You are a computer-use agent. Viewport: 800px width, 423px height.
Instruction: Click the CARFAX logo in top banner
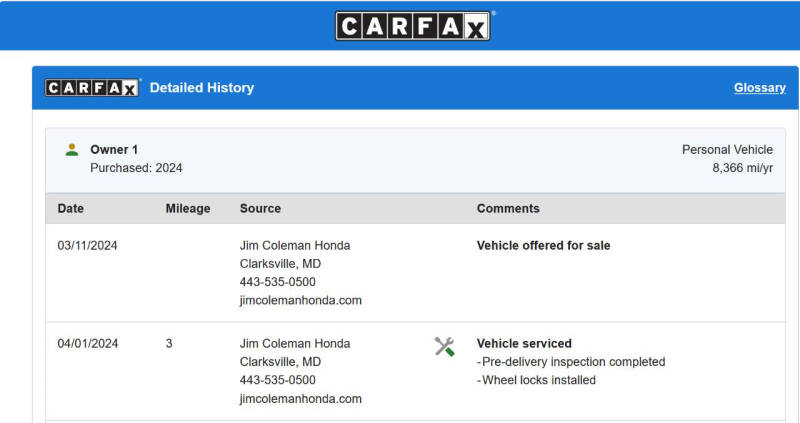413,26
